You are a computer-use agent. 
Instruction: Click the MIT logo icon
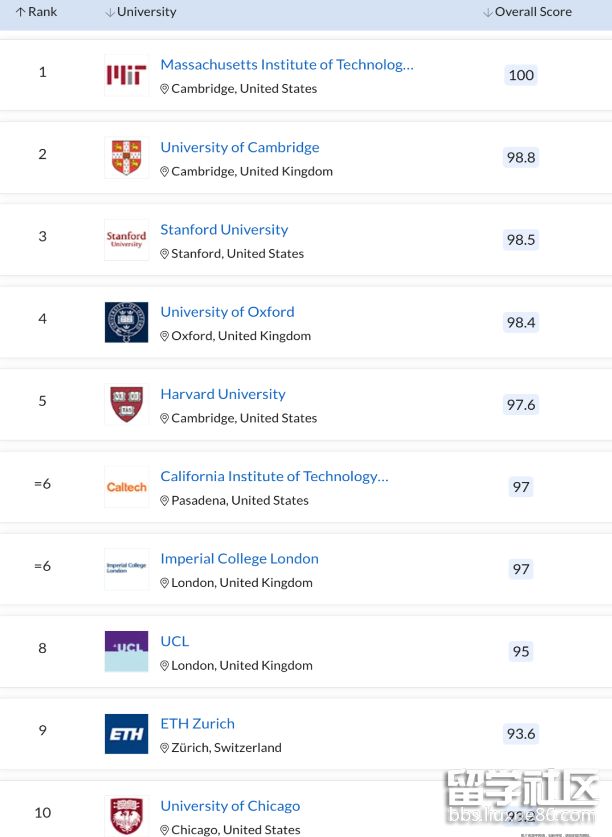tap(126, 76)
